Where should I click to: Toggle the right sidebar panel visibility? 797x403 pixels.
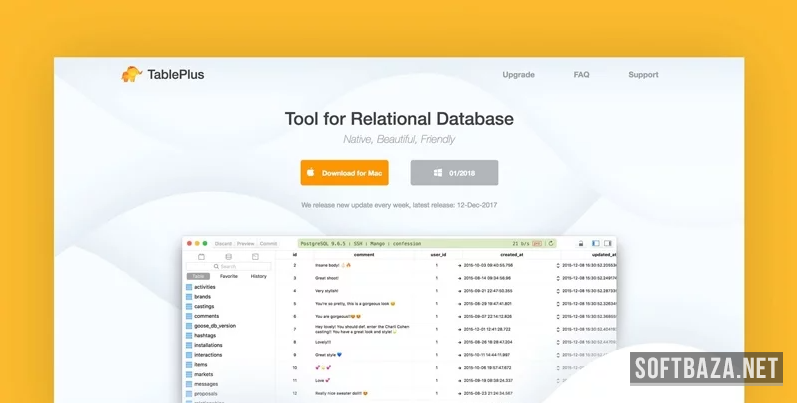(x=607, y=243)
